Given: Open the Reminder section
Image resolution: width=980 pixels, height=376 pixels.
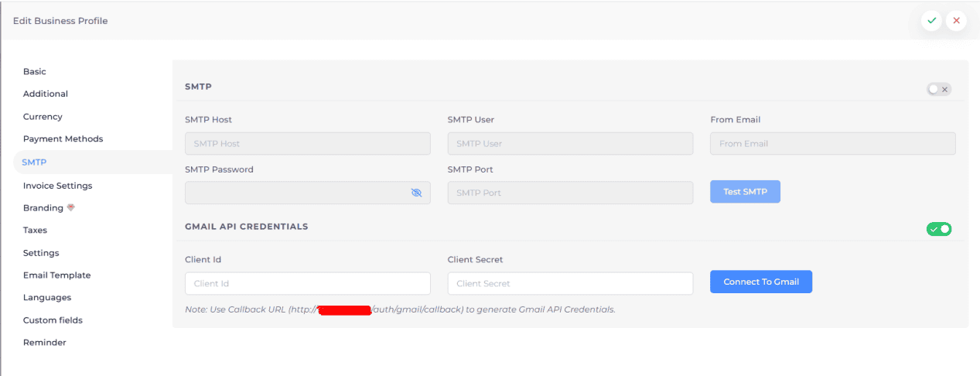Looking at the screenshot, I should [x=44, y=343].
